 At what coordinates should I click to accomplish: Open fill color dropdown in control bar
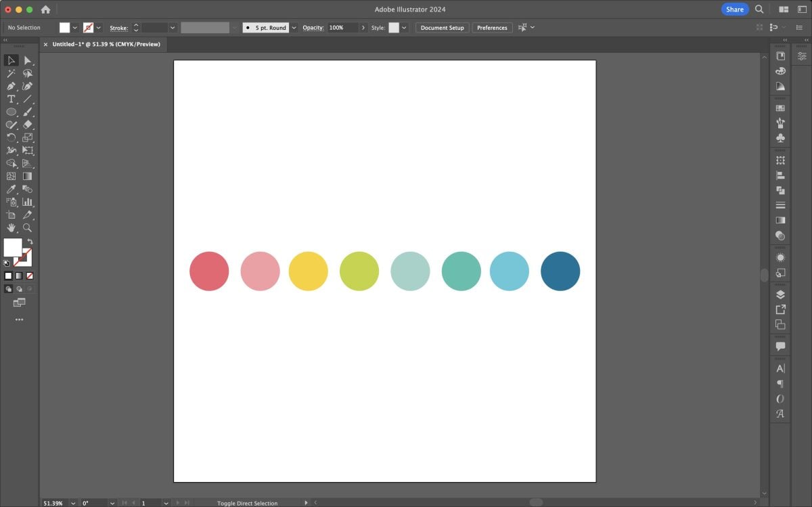click(74, 28)
